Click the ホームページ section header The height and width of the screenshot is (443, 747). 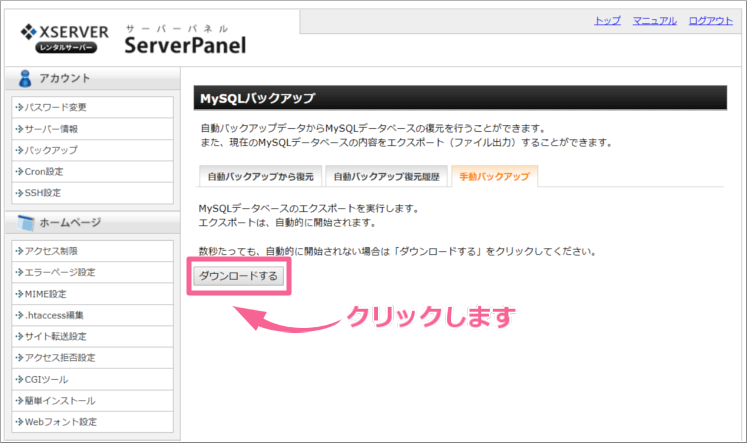pos(92,222)
